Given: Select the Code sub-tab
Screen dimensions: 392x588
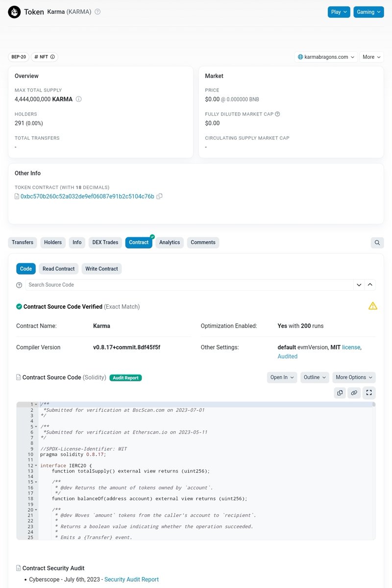Looking at the screenshot, I should (26, 269).
